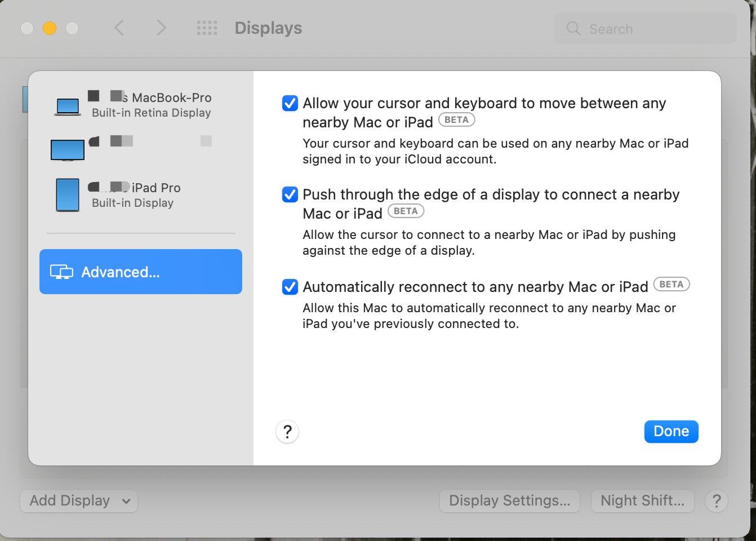Toggle Push through the edge checkbox
This screenshot has width=756, height=541.
[x=290, y=194]
